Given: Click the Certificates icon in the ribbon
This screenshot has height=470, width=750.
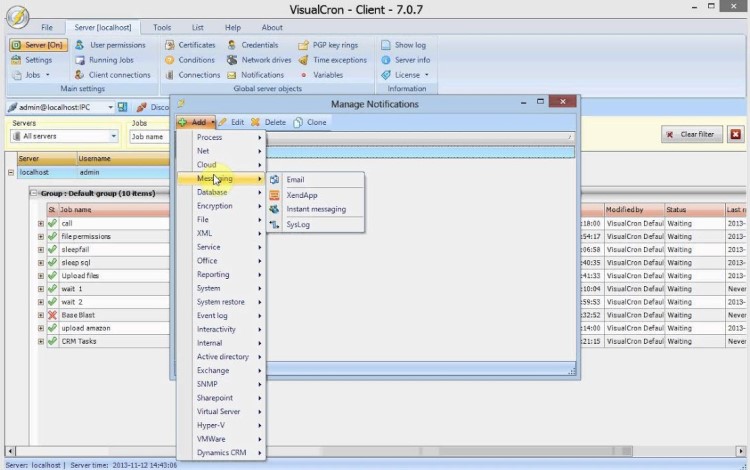Looking at the screenshot, I should (x=169, y=45).
